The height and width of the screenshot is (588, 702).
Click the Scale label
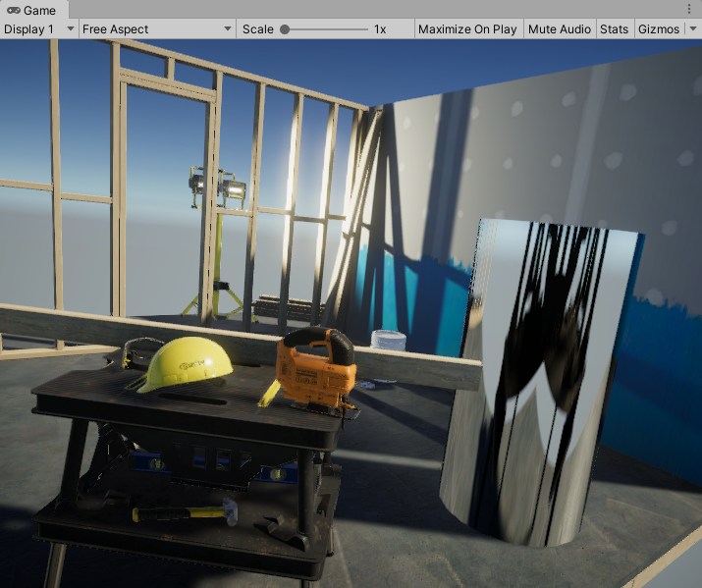click(257, 29)
